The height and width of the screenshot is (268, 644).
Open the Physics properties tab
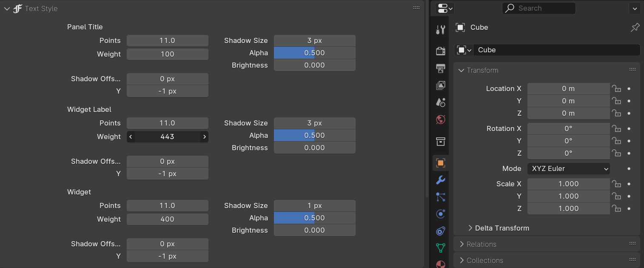point(441,214)
